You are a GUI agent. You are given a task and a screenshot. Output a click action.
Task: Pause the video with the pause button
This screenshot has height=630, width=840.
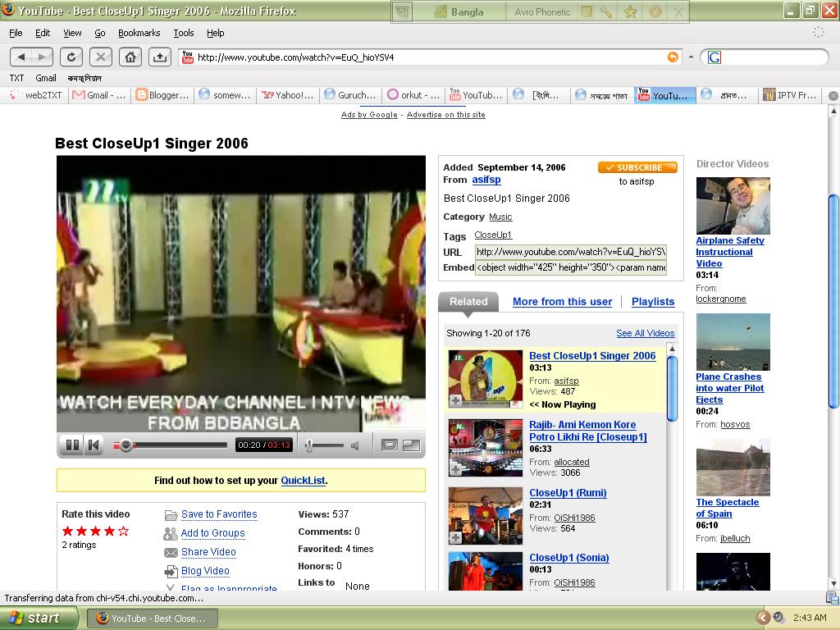click(72, 445)
